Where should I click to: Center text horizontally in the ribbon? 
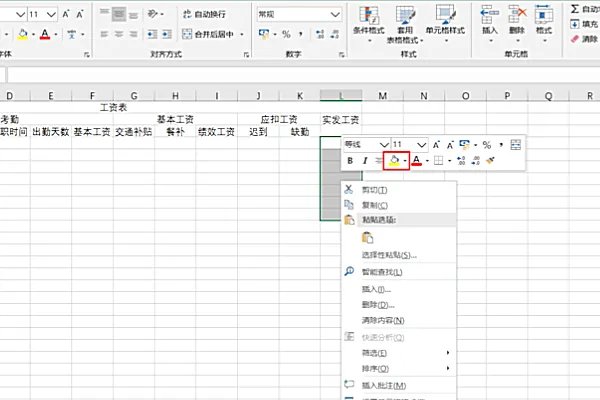pyautogui.click(x=119, y=34)
